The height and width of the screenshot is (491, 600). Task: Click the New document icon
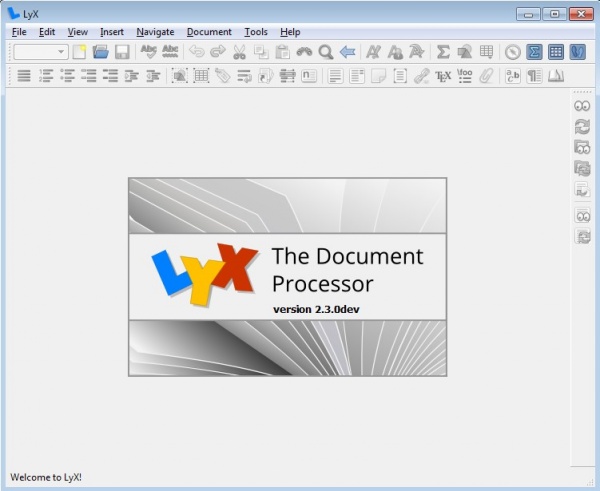pyautogui.click(x=79, y=52)
